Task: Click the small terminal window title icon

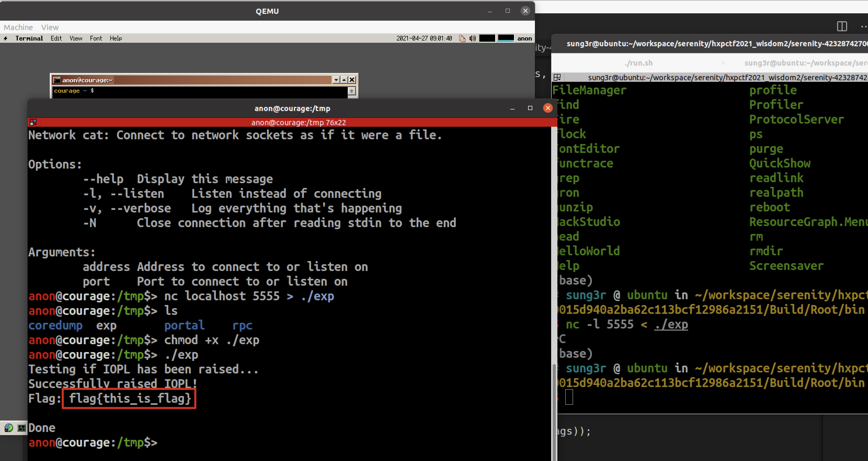Action: click(57, 80)
